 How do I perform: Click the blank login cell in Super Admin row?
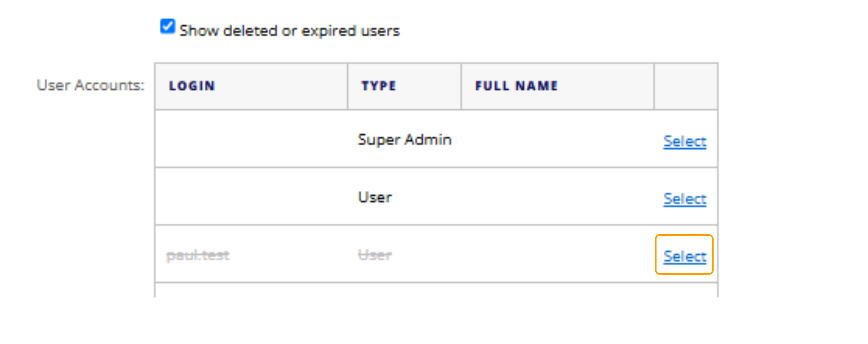[x=251, y=139]
